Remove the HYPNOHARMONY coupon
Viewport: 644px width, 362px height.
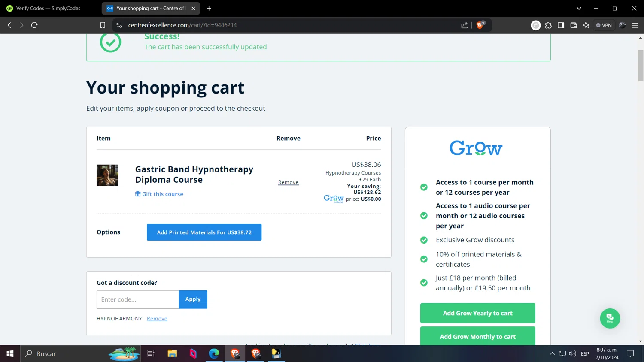click(x=157, y=319)
